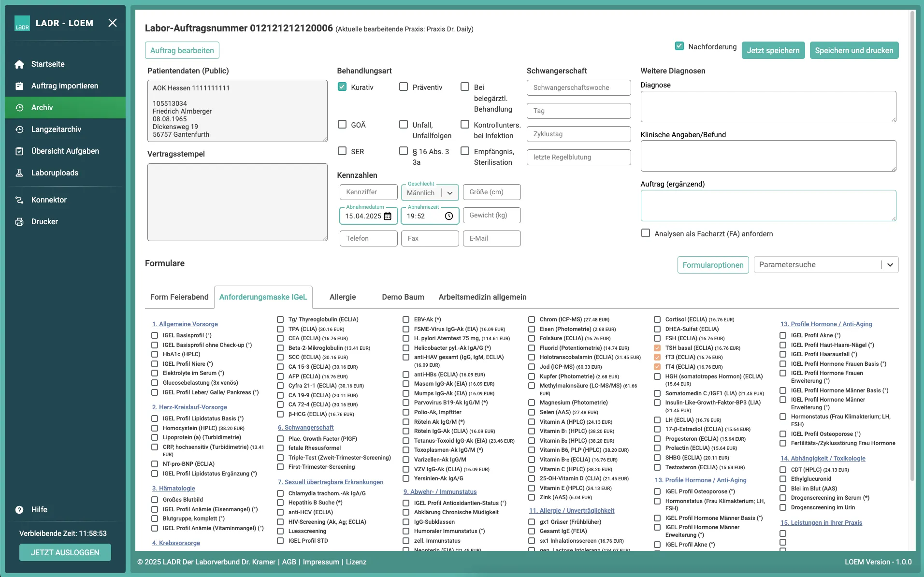Click the Laboruploads flask icon

19,173
